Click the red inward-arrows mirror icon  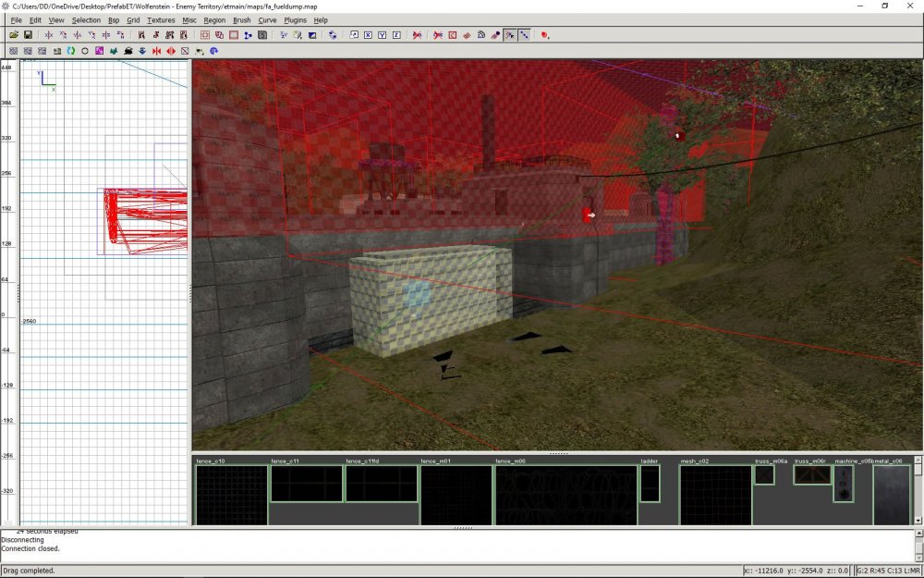(156, 51)
